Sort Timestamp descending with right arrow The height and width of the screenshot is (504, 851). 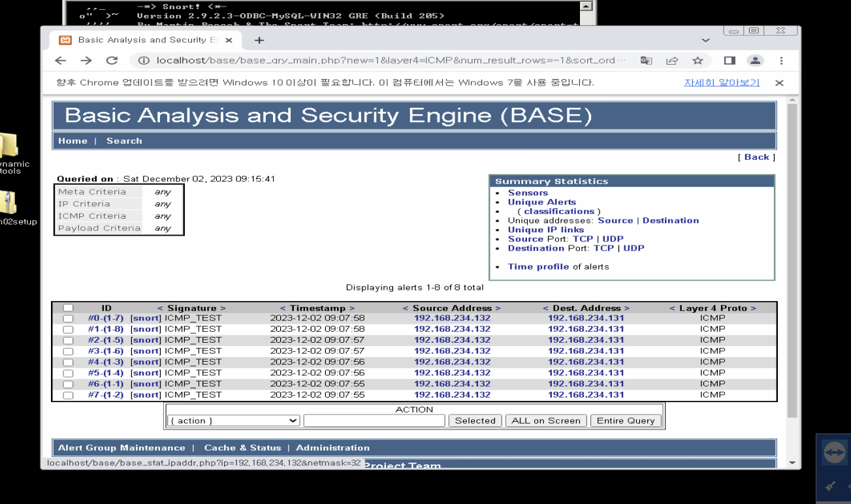pos(352,308)
